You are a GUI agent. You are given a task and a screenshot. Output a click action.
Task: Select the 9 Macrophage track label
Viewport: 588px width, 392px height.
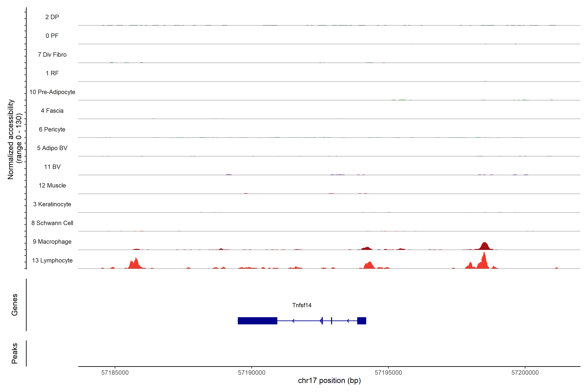click(x=52, y=242)
